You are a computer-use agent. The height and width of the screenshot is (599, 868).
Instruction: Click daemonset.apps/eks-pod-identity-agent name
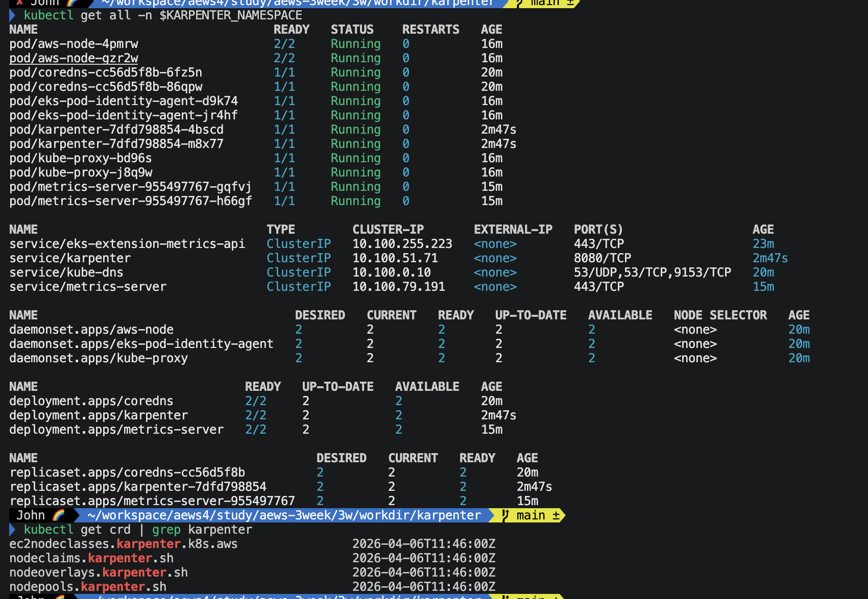coord(141,344)
